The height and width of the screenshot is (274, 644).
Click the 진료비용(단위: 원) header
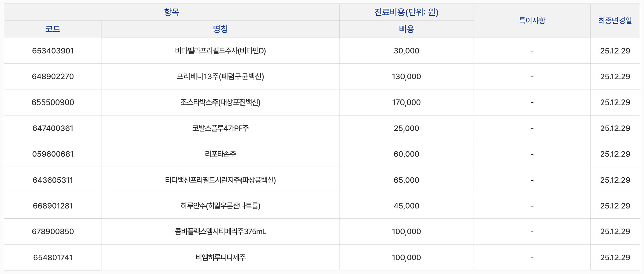pyautogui.click(x=406, y=12)
